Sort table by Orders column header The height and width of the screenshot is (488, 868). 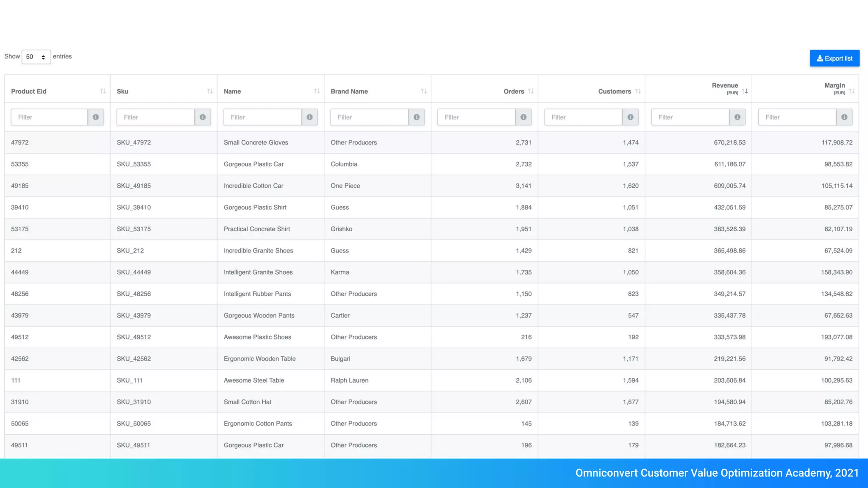click(x=514, y=91)
